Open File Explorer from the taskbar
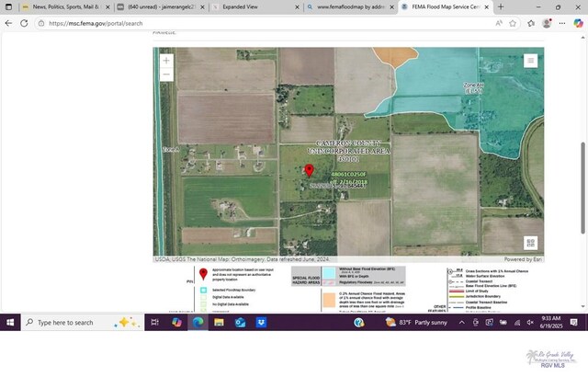The image size is (588, 377). 219,322
